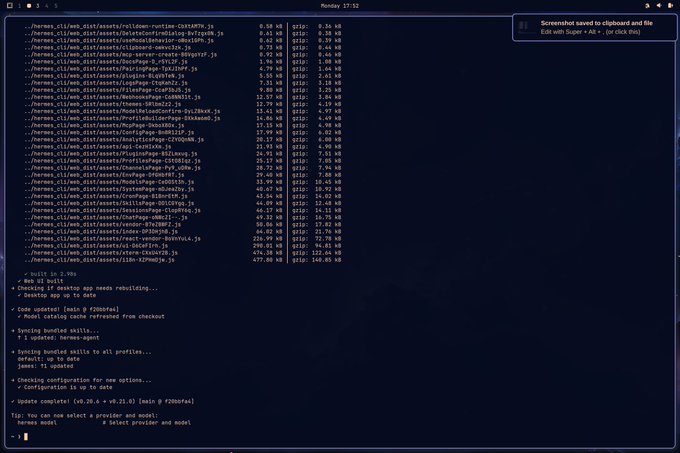Screen dimensions: 680x453
Task: Click the 'gzip: 140.85 kB' value
Action: tap(317, 260)
